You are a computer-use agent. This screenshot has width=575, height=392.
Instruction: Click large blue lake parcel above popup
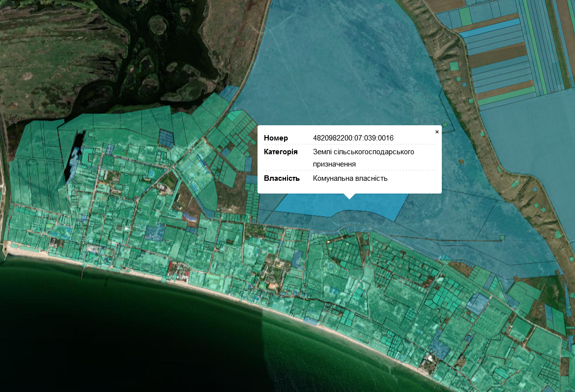point(339,74)
